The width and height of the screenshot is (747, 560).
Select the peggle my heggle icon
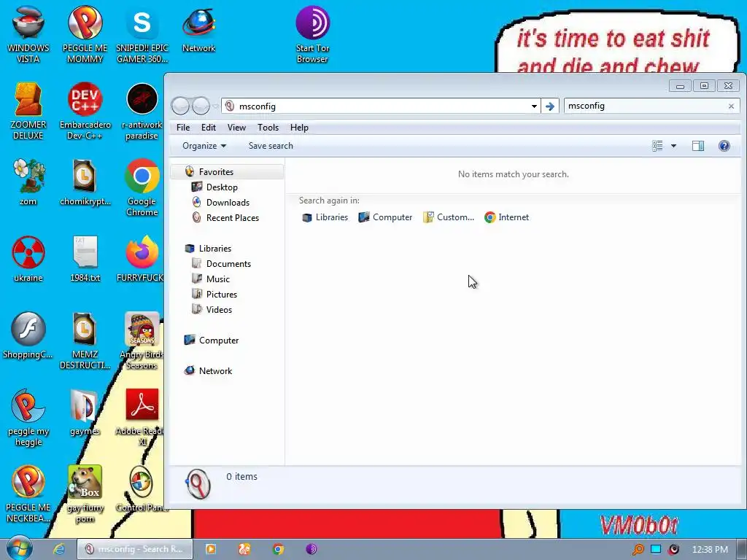pos(28,418)
